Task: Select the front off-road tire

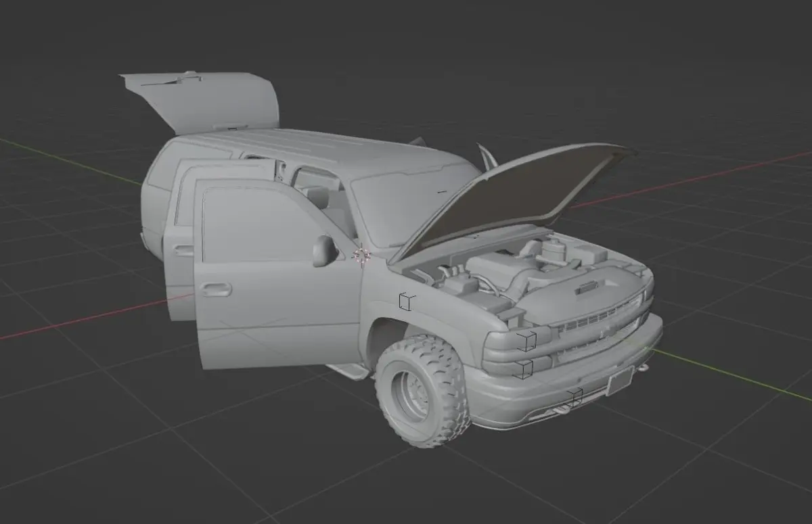Action: [x=422, y=390]
